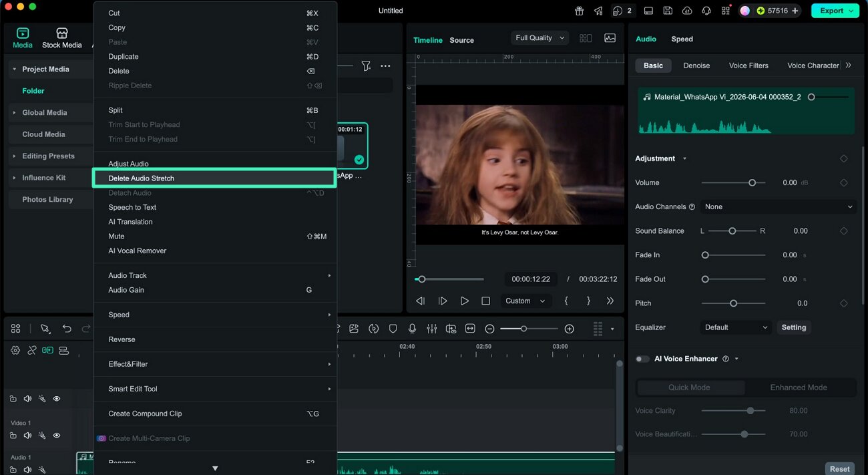The width and height of the screenshot is (868, 475).
Task: Open the Audio Track submenu
Action: pos(214,275)
